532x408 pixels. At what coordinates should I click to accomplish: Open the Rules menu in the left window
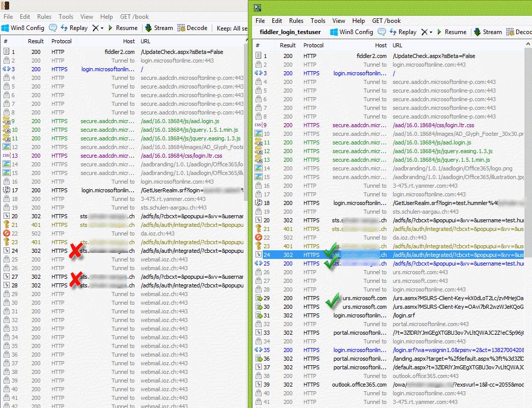tap(44, 17)
